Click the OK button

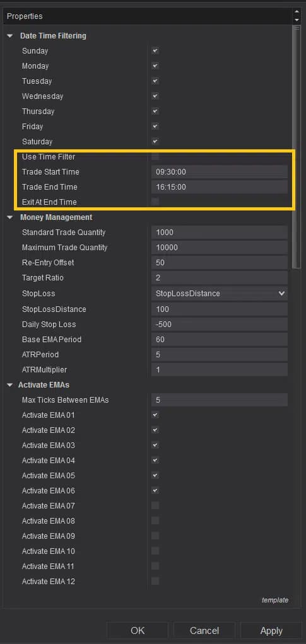tap(138, 630)
